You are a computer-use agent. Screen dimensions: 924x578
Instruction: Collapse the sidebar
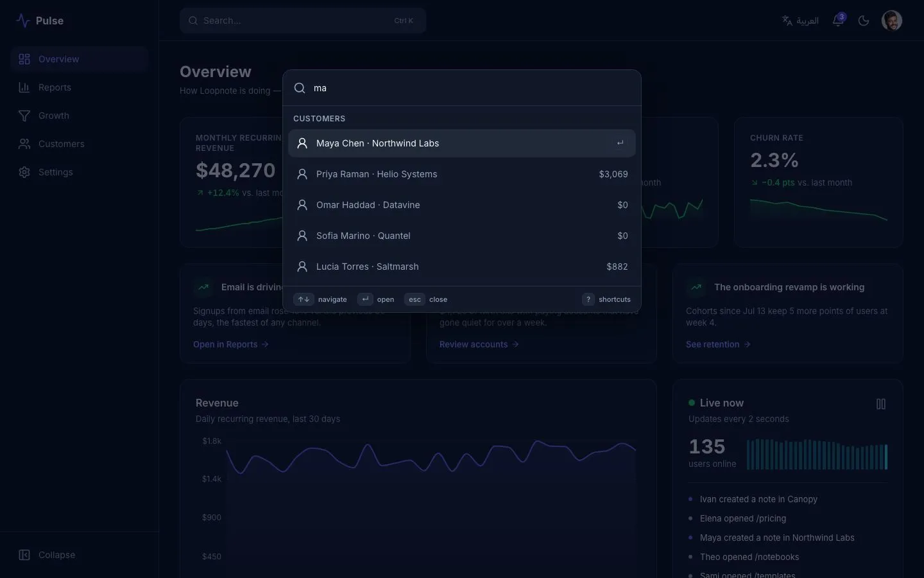80,555
